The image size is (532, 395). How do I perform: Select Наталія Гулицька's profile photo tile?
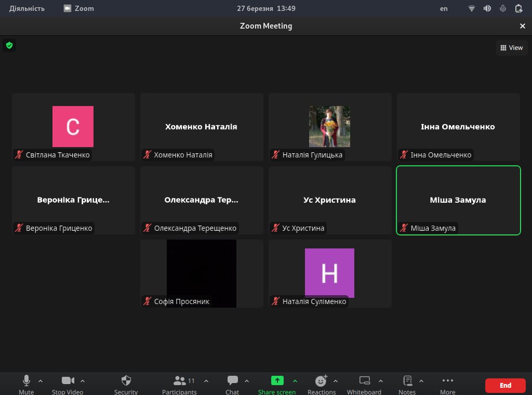(329, 127)
